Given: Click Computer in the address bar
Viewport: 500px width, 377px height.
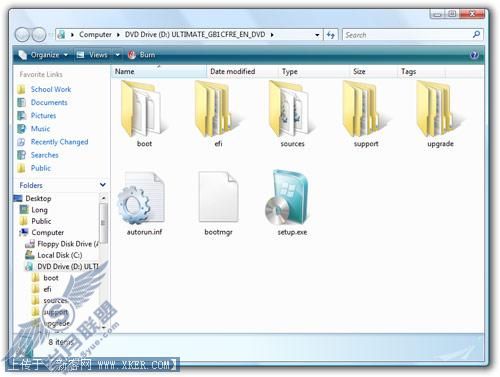Looking at the screenshot, I should tap(95, 35).
